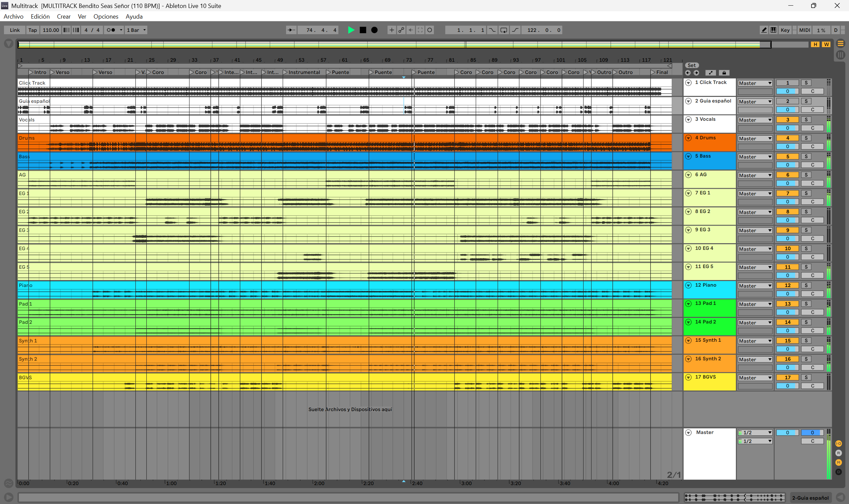Viewport: 849px width, 504px height.
Task: Toggle MIDI Map Mode button
Action: click(805, 30)
